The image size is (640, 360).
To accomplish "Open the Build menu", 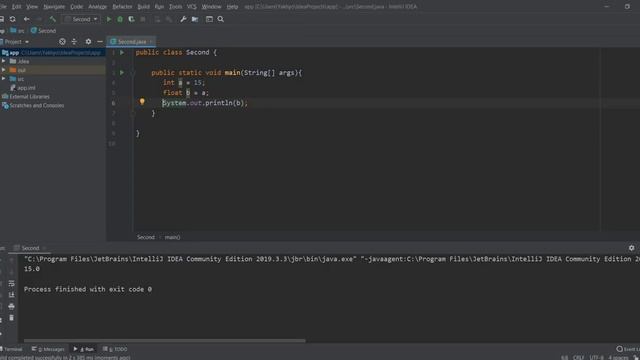I will (143, 7).
